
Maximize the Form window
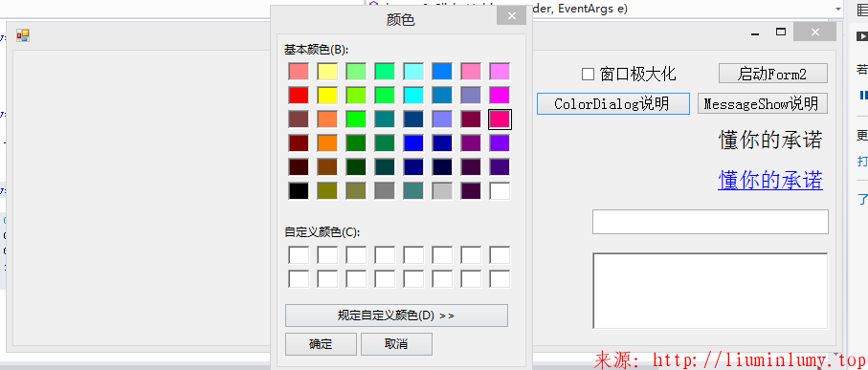point(781,33)
